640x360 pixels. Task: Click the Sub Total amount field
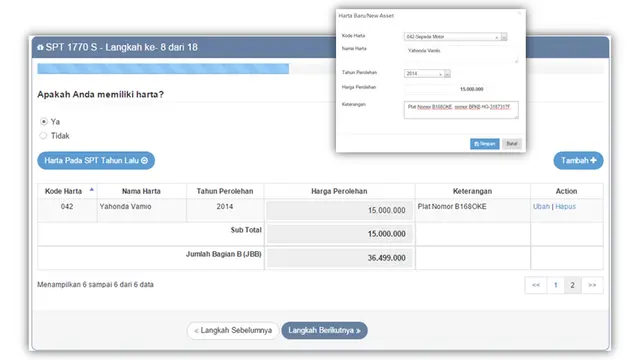pyautogui.click(x=339, y=234)
